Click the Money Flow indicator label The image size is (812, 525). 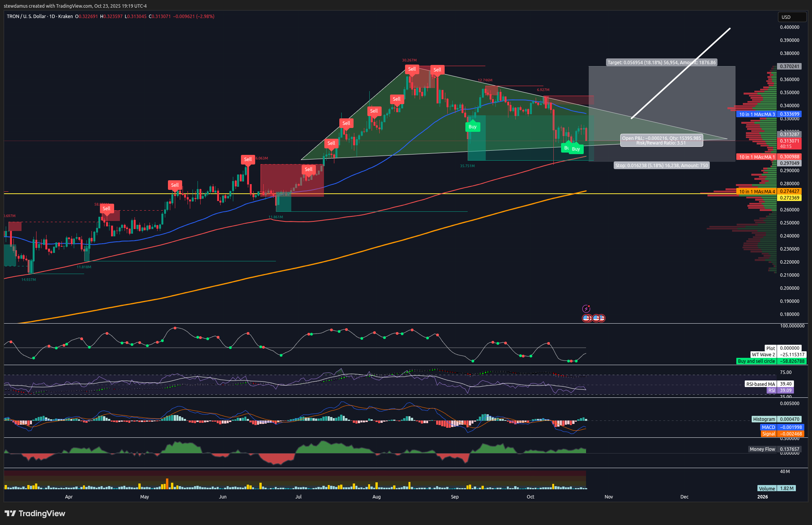click(762, 449)
